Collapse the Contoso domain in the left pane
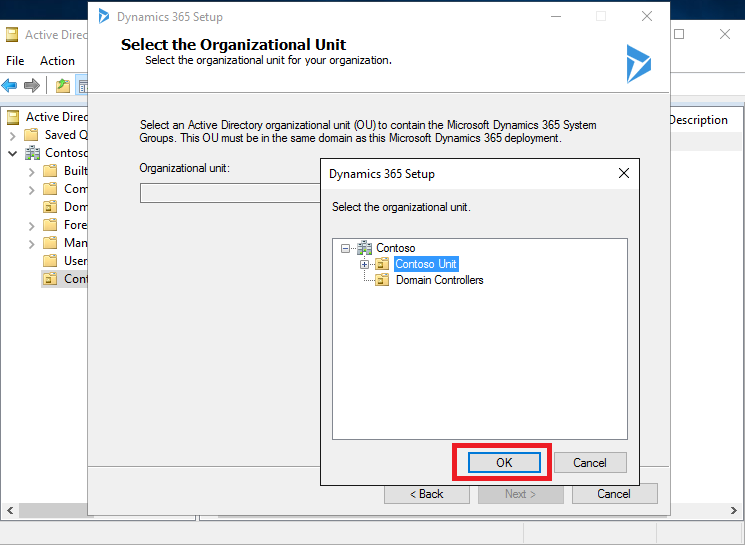 13,153
